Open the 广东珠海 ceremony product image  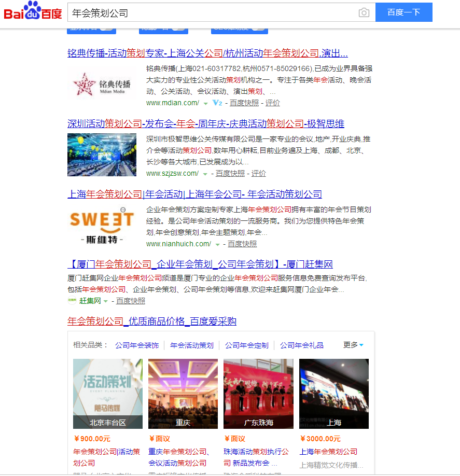click(x=258, y=394)
